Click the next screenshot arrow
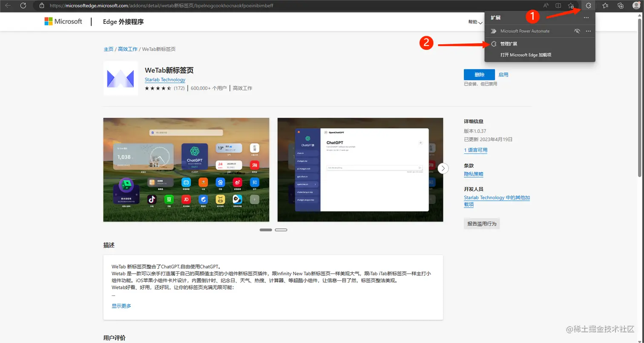Screen dimensions: 644x343 point(443,168)
